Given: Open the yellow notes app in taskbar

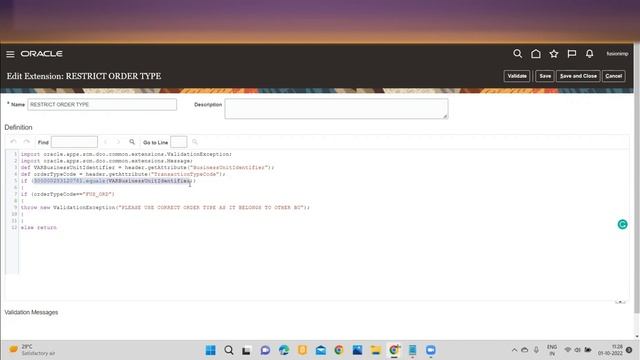Looking at the screenshot, I should pos(302,350).
